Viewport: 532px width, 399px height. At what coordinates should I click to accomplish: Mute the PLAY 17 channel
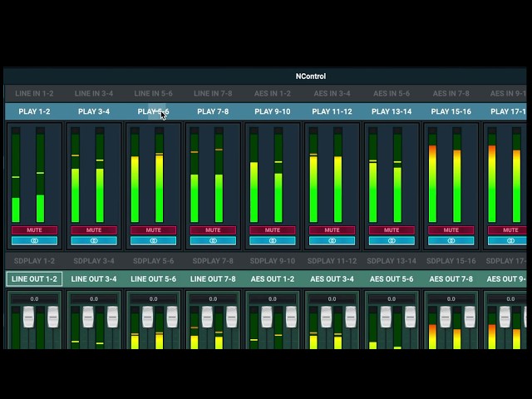[507, 230]
